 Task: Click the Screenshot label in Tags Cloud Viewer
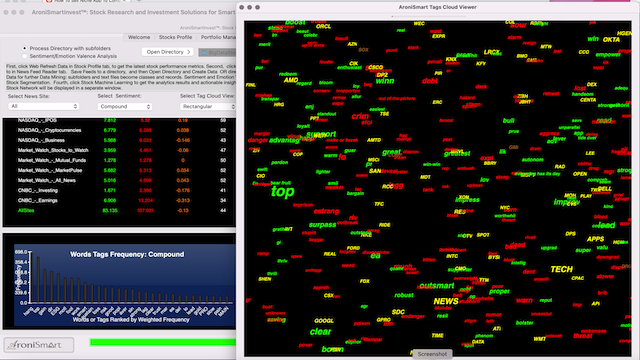click(432, 354)
